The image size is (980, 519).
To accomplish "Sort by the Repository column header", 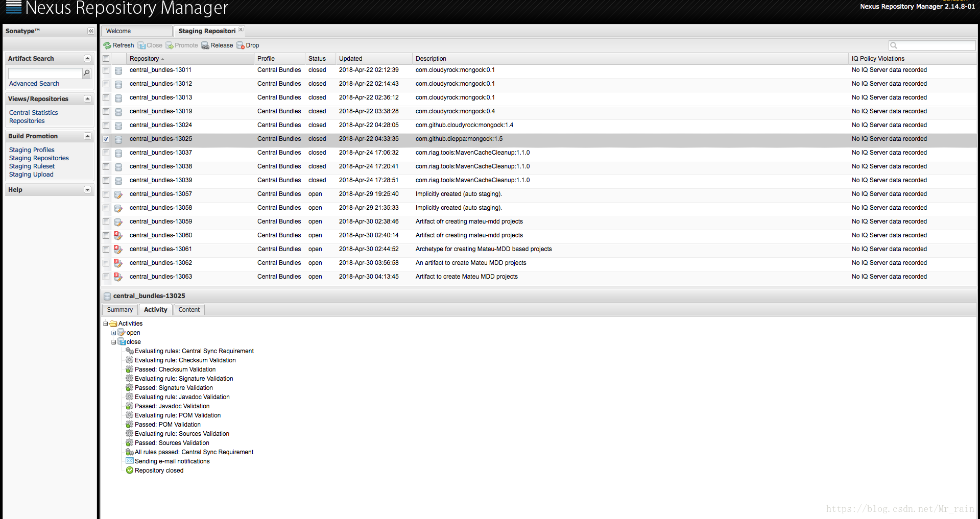I will click(190, 59).
